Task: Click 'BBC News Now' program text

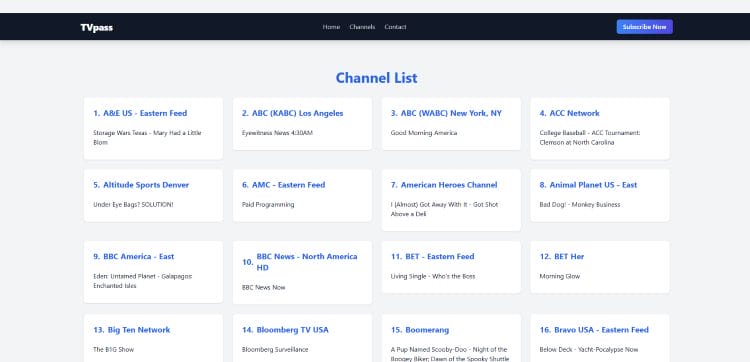Action: click(264, 287)
